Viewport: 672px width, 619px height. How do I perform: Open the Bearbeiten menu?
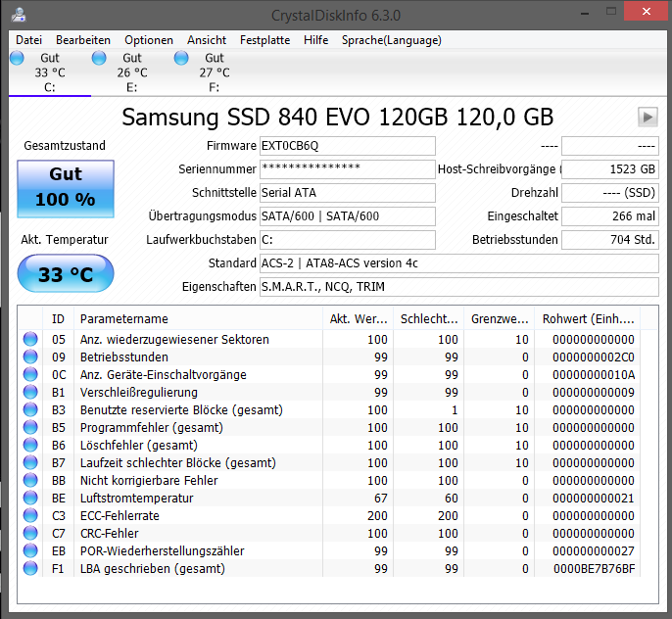tap(83, 40)
